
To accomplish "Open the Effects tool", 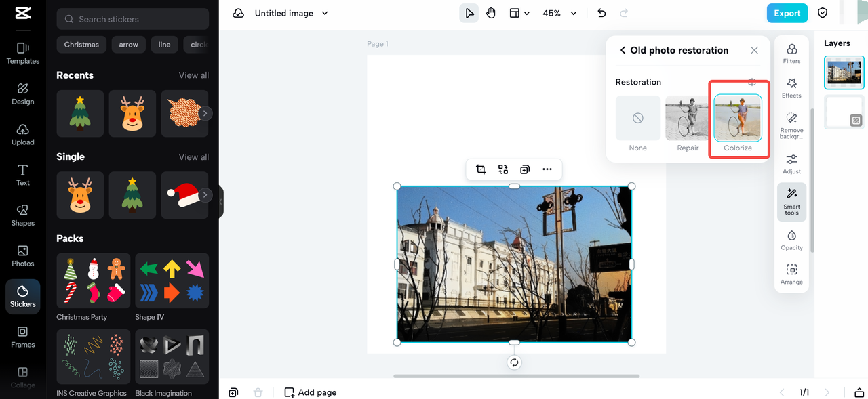I will [791, 87].
